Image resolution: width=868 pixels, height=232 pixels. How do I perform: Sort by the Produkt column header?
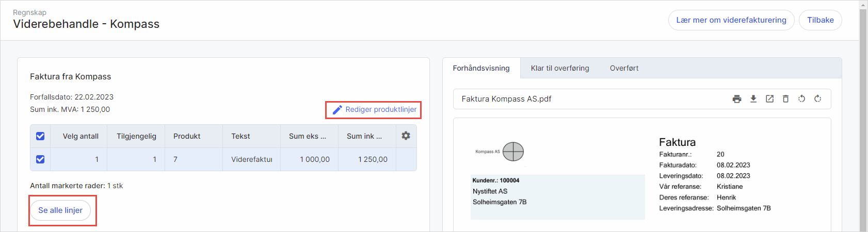187,136
